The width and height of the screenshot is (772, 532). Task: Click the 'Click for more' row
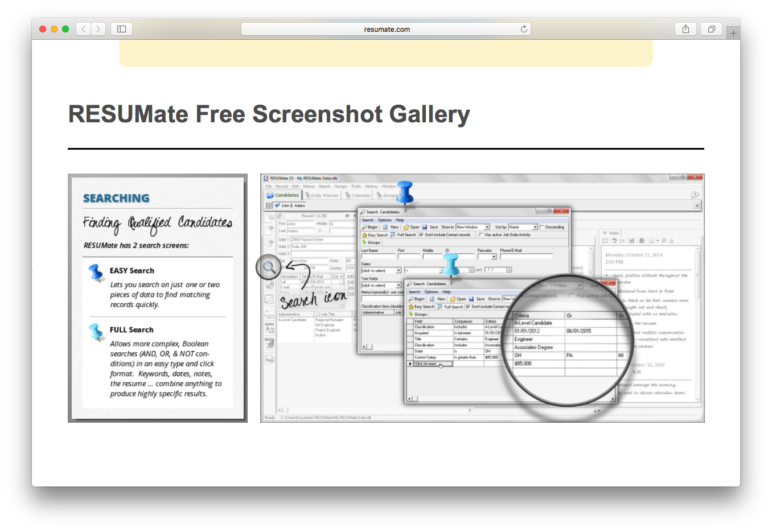433,364
